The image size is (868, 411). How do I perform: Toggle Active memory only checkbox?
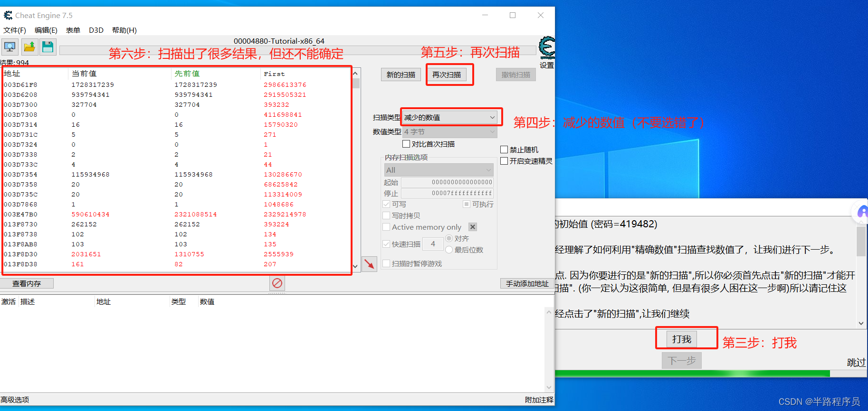tap(386, 227)
